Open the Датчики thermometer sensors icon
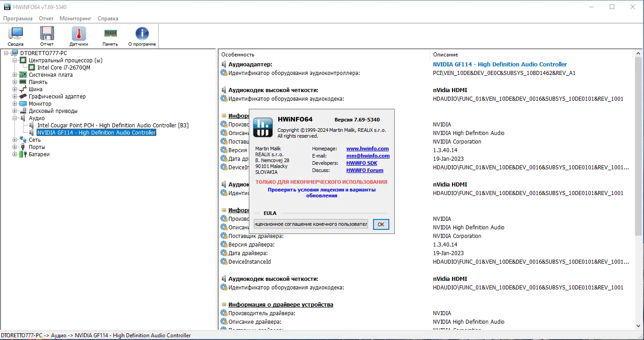 (79, 34)
